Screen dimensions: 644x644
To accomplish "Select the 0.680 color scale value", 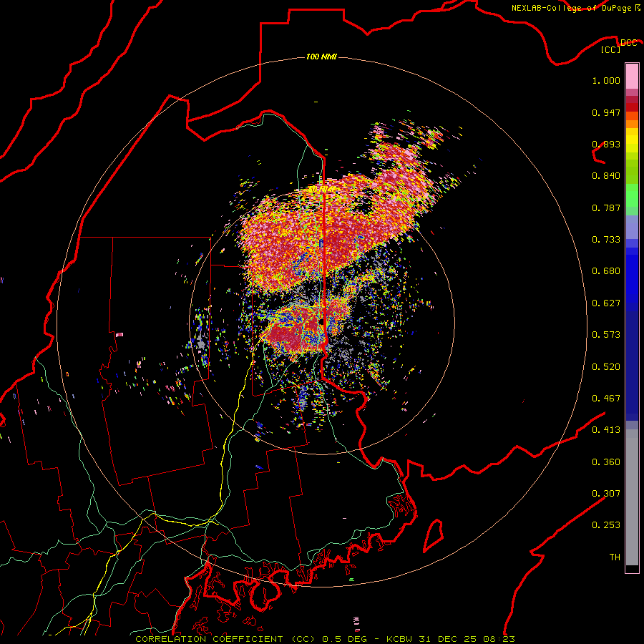I will point(606,271).
